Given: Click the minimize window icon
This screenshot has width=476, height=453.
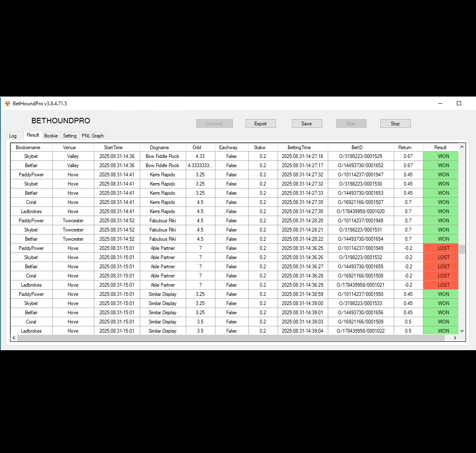Looking at the screenshot, I should (440, 104).
